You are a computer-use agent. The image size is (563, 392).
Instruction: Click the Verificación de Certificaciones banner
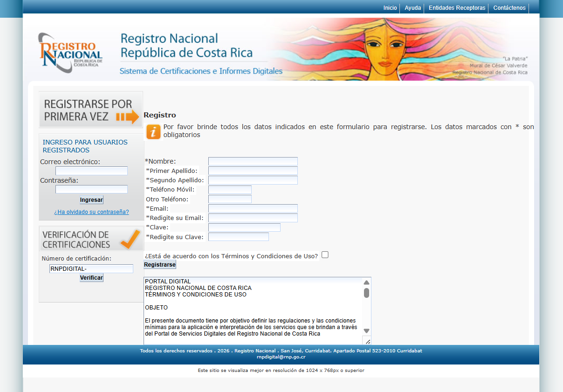[91, 239]
